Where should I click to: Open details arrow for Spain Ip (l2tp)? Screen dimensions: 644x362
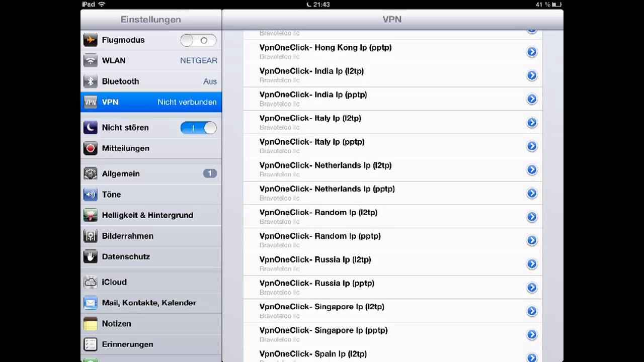pyautogui.click(x=532, y=357)
